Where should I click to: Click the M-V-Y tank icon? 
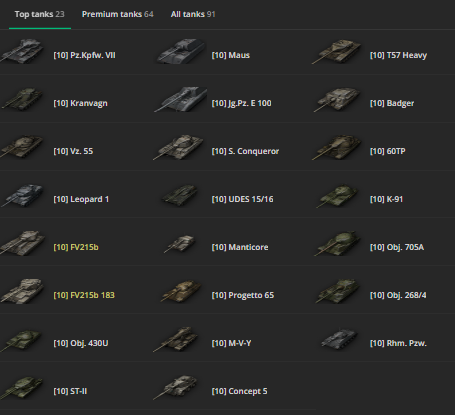[176, 339]
